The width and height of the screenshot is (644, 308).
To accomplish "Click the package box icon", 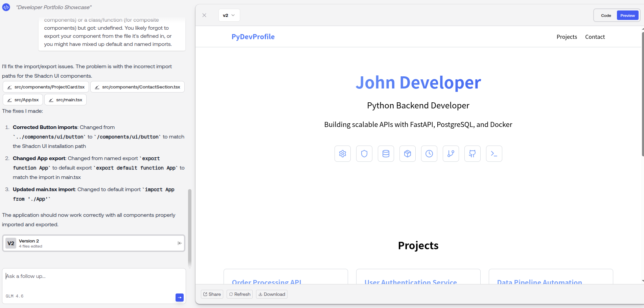I will pos(407,154).
